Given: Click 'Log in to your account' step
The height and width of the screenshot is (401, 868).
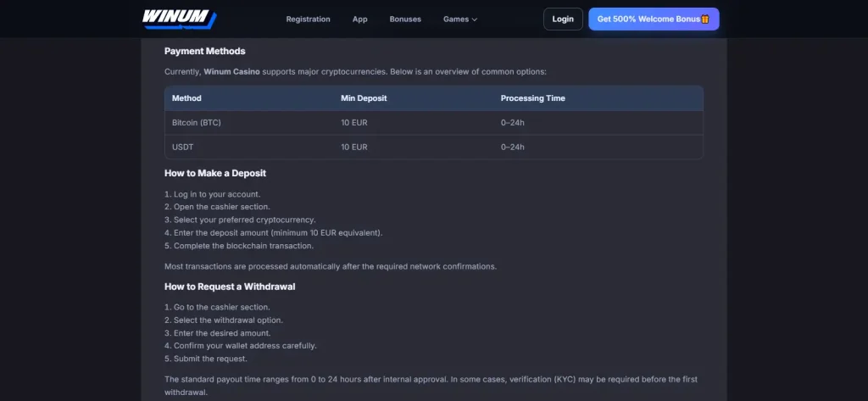Looking at the screenshot, I should tap(213, 194).
